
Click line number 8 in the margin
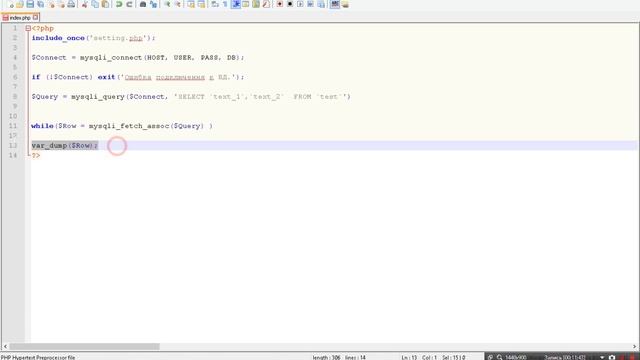coord(15,96)
